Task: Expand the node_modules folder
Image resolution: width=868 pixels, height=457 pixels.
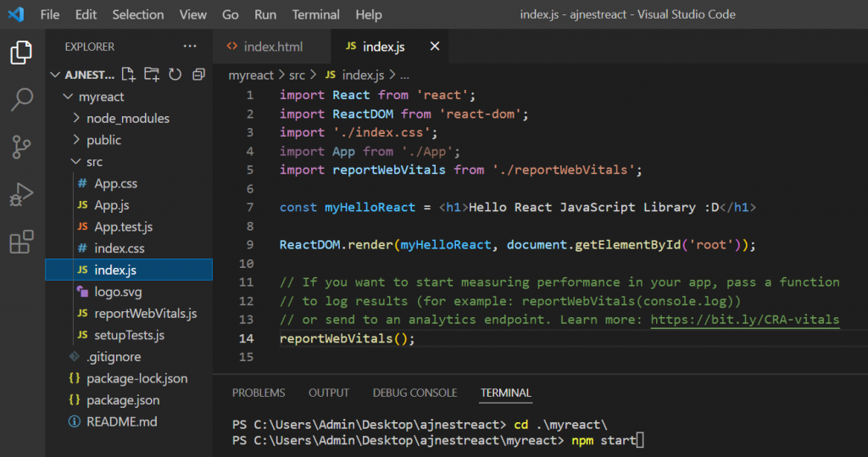Action: [127, 119]
